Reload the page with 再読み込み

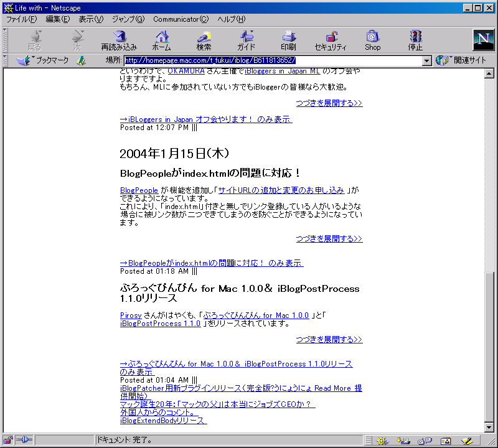click(119, 40)
